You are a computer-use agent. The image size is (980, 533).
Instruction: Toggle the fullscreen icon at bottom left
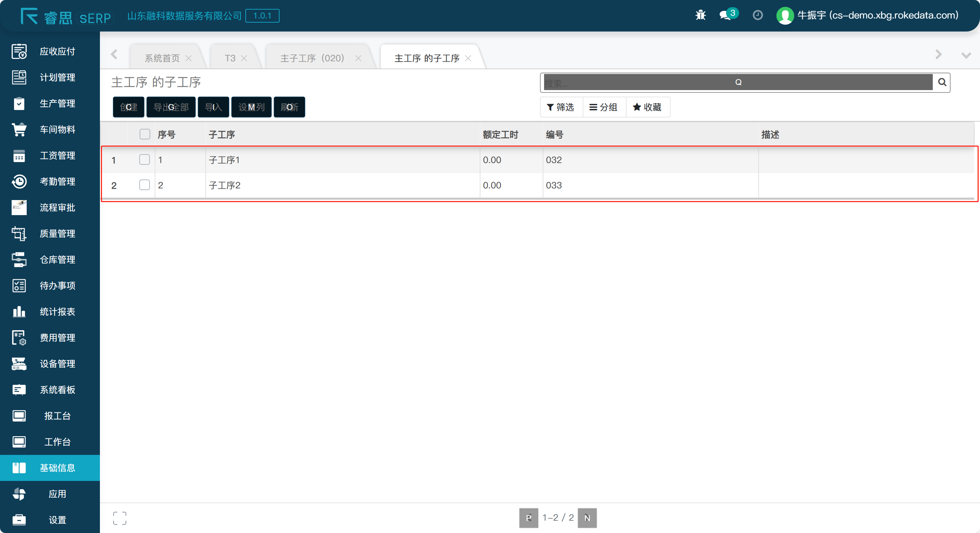tap(119, 518)
